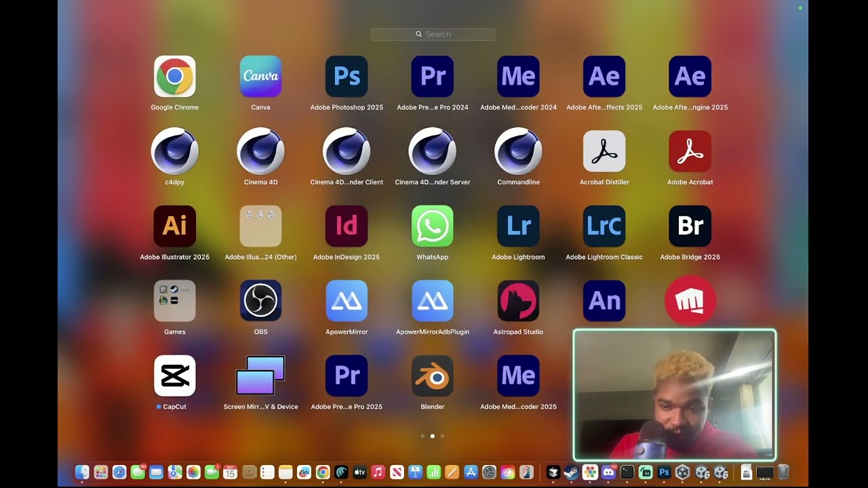The height and width of the screenshot is (488, 868).
Task: Open Adobe Creative Cloud in the Dock
Action: click(x=508, y=472)
